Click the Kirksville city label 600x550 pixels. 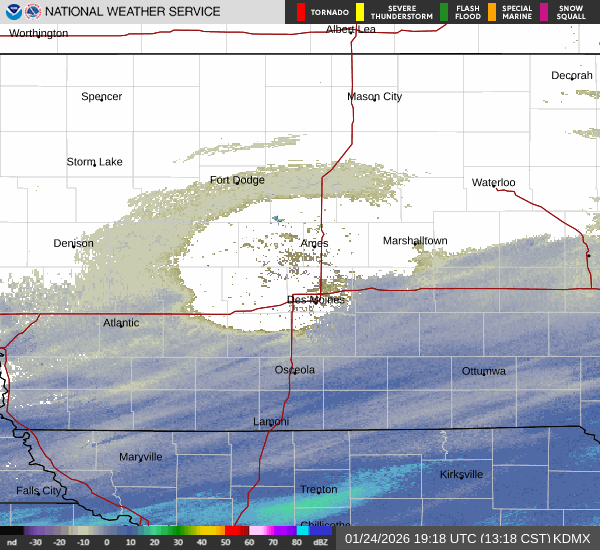pyautogui.click(x=461, y=474)
